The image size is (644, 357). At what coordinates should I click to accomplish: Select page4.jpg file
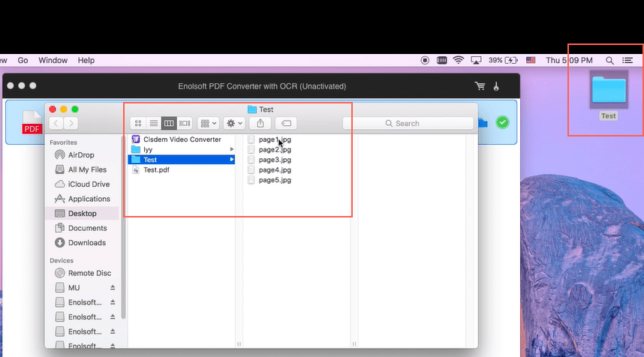pos(275,169)
